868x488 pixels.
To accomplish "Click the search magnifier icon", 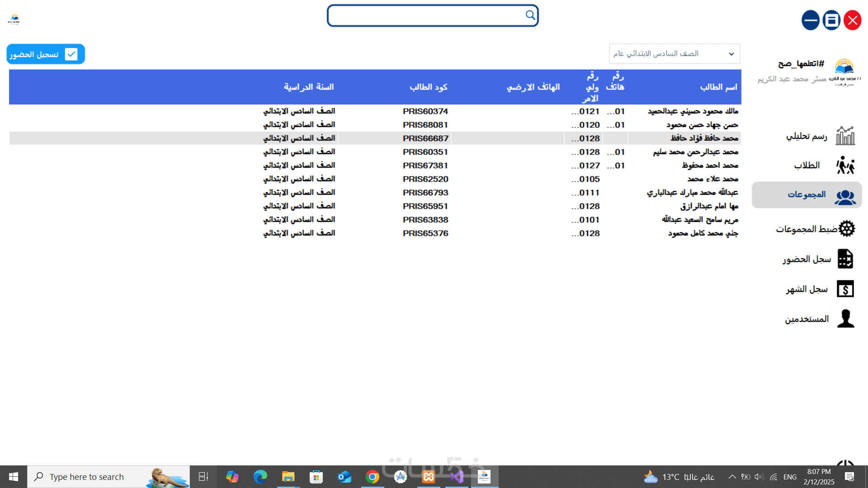I will (x=530, y=15).
